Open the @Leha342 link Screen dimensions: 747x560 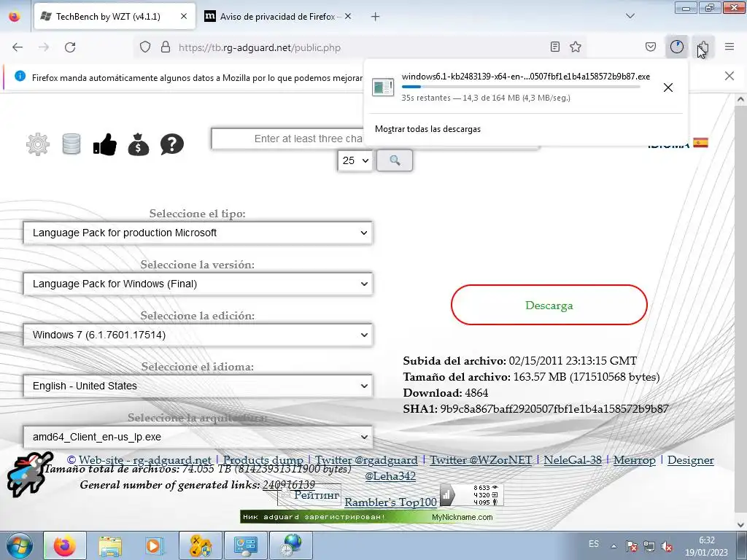(390, 475)
